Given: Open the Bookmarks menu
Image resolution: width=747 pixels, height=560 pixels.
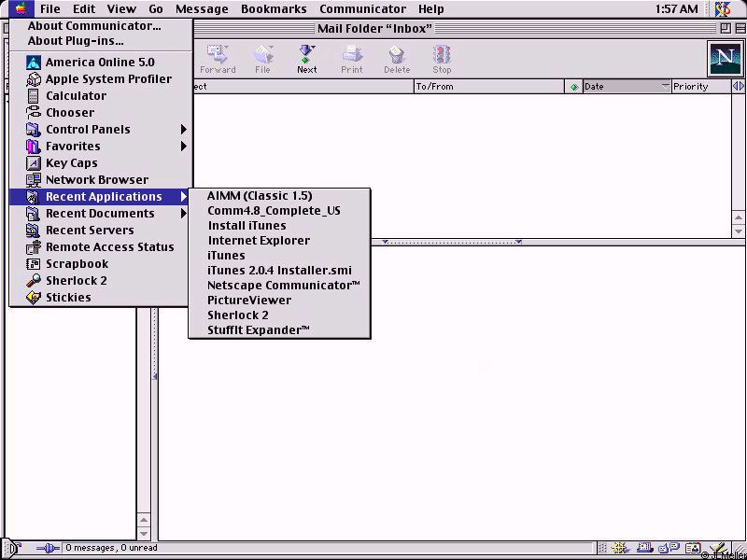Looking at the screenshot, I should (274, 9).
